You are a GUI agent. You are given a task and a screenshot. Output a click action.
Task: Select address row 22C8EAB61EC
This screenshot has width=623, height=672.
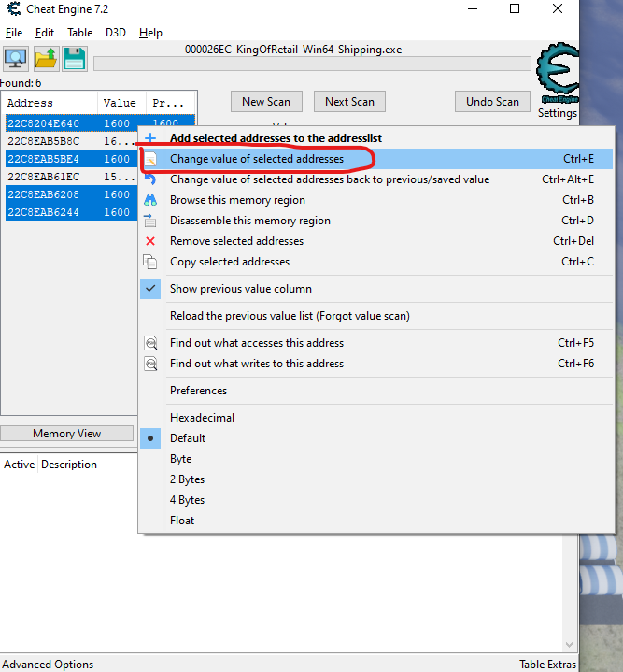[x=44, y=177]
